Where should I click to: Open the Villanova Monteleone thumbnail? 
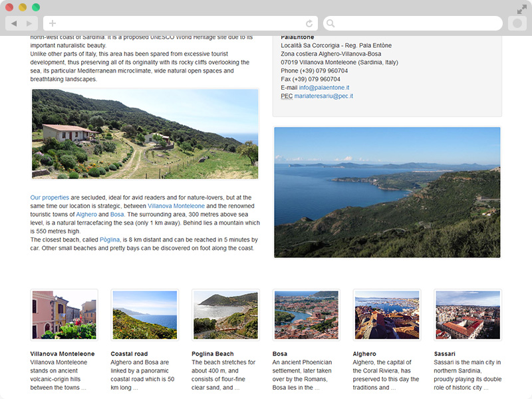coord(64,315)
